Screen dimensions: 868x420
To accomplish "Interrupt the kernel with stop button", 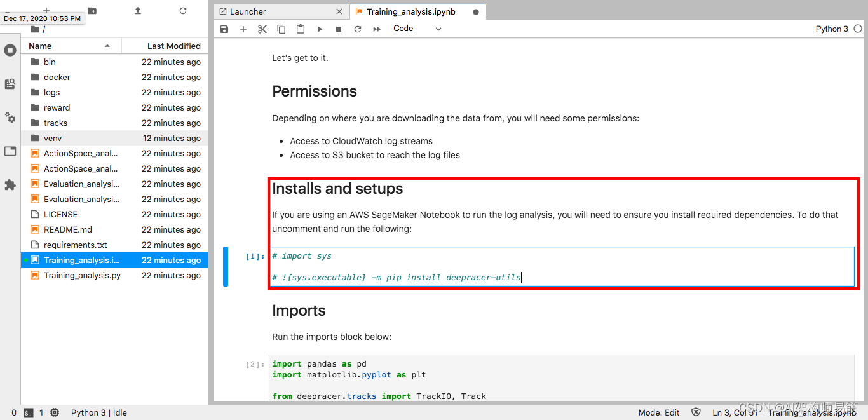I will (x=339, y=29).
